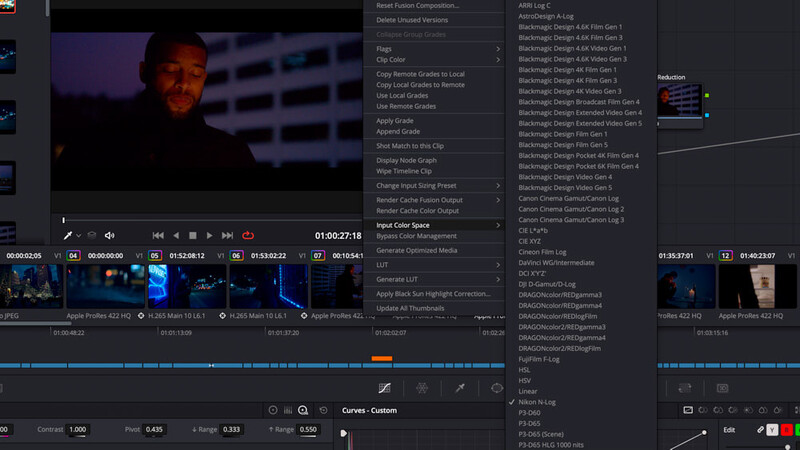
Task: Click the orange marker on mini timeline
Action: pos(382,359)
